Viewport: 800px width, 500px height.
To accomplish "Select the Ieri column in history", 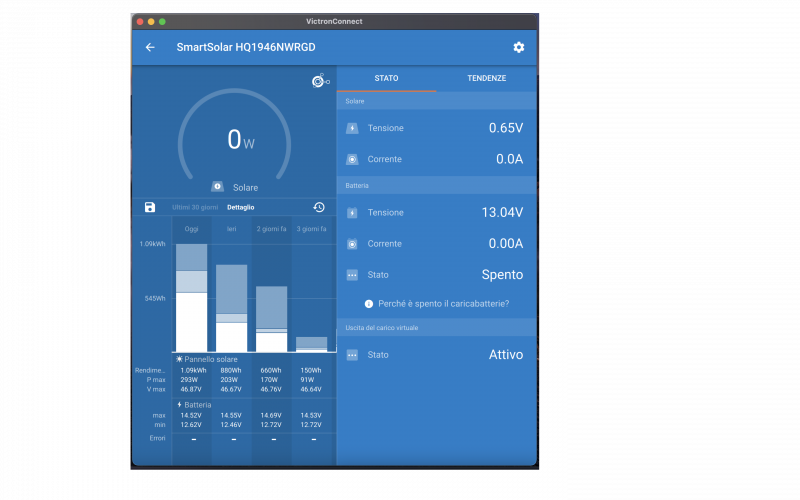I will pyautogui.click(x=231, y=308).
